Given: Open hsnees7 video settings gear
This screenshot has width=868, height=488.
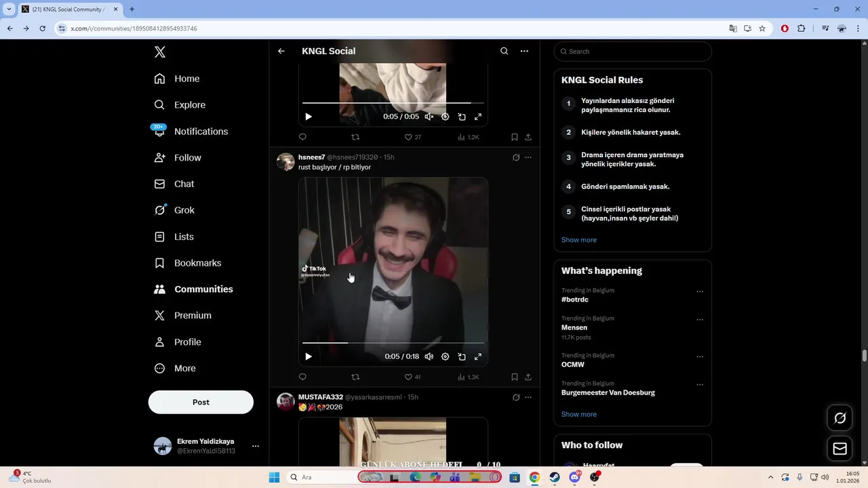Looking at the screenshot, I should (x=446, y=357).
